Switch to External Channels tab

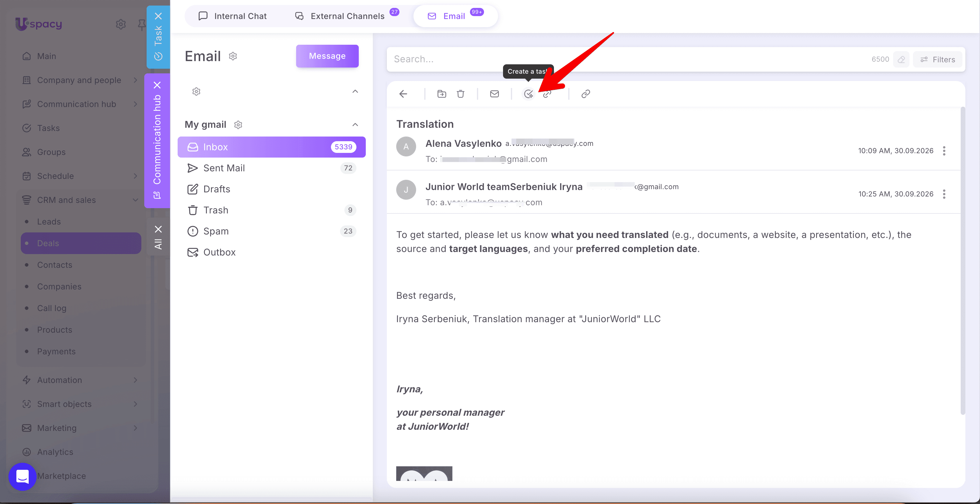[347, 16]
